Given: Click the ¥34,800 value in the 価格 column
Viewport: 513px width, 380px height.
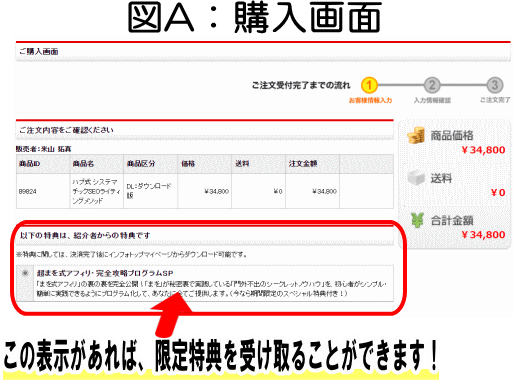Looking at the screenshot, I should 216,191.
